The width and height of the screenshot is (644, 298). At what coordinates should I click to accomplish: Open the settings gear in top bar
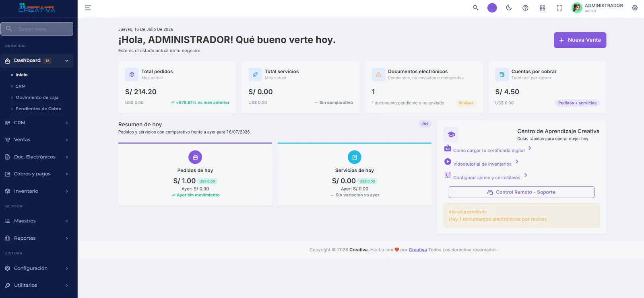635,8
